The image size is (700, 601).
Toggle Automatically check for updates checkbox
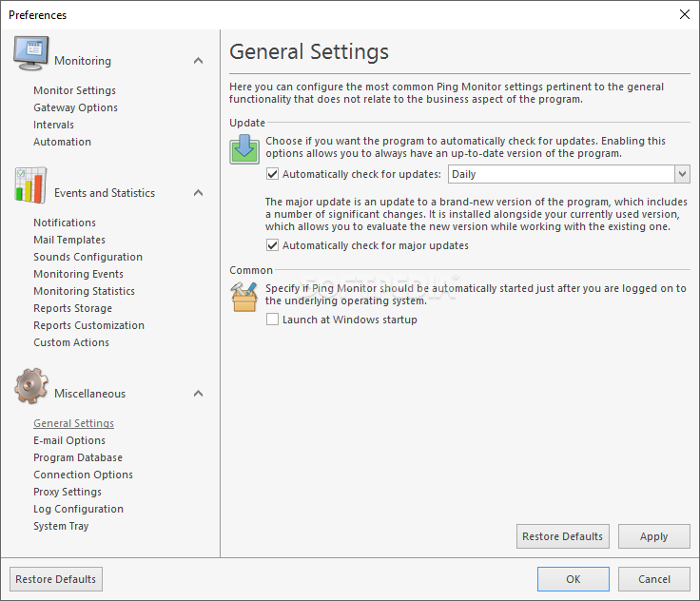pyautogui.click(x=272, y=174)
